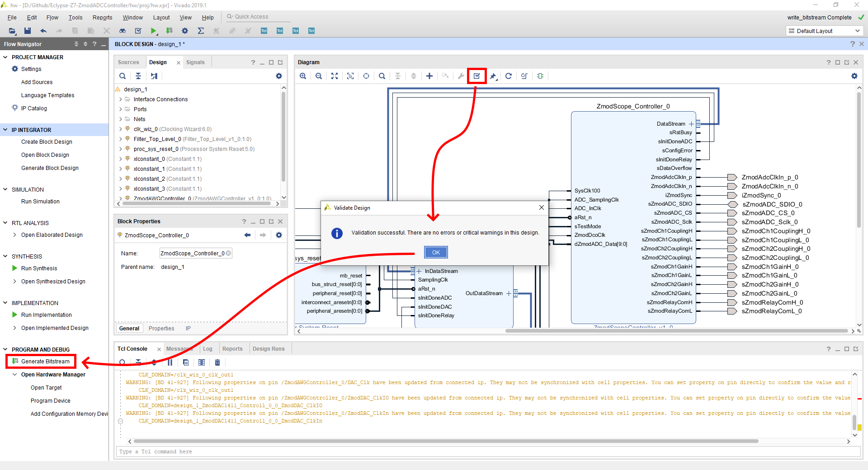Viewport: 868px width, 470px height.
Task: Click OK in Validate Design dialog
Action: point(436,252)
